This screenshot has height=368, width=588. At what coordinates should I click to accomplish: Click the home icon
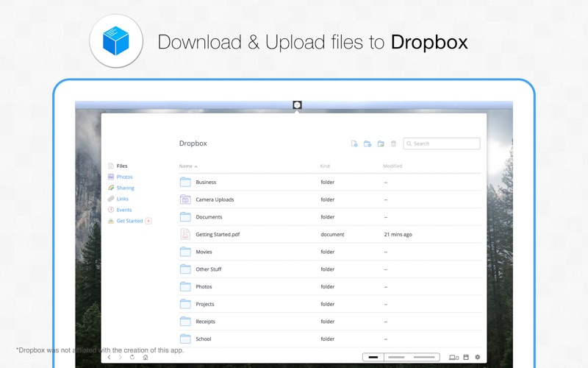pos(145,357)
